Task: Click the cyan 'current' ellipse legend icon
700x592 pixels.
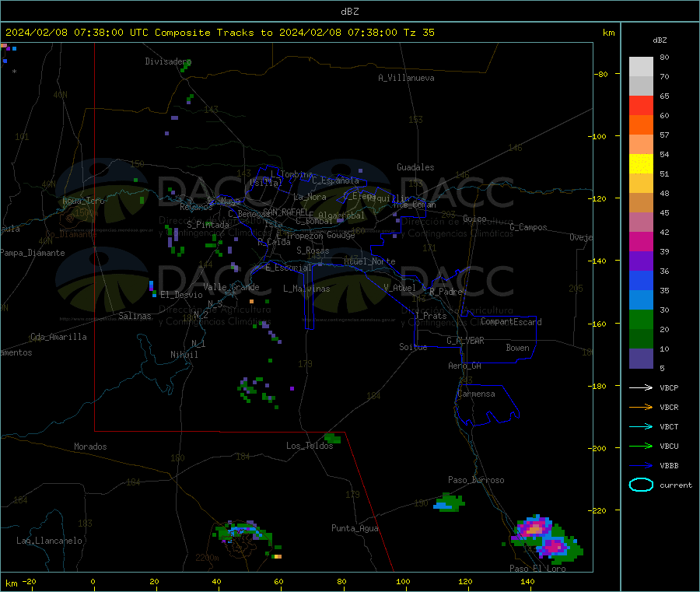Action: [x=641, y=485]
